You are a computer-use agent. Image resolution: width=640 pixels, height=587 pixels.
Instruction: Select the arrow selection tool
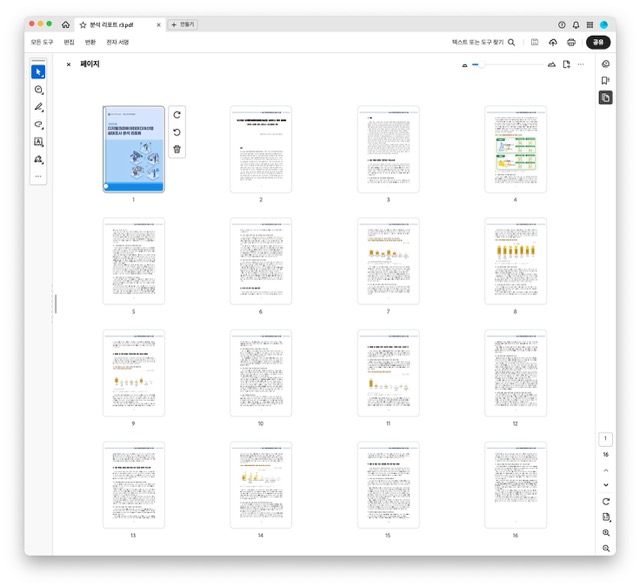click(x=38, y=72)
